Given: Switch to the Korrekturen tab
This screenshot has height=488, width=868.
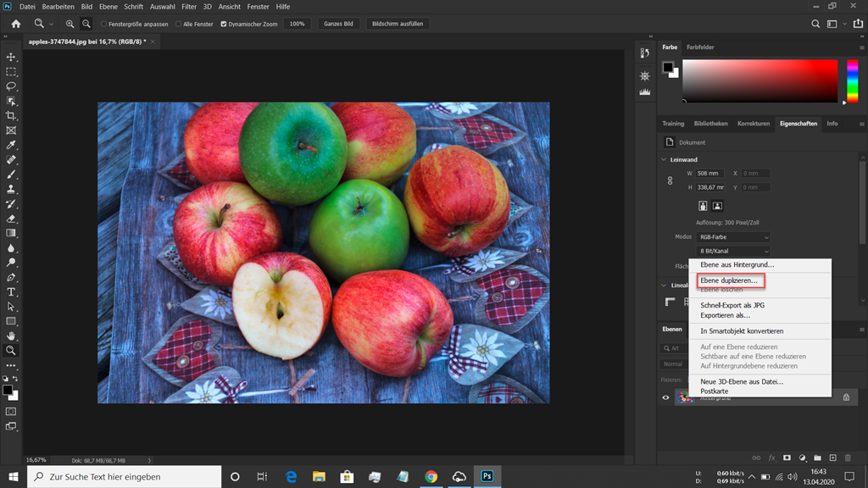Looking at the screenshot, I should 754,124.
